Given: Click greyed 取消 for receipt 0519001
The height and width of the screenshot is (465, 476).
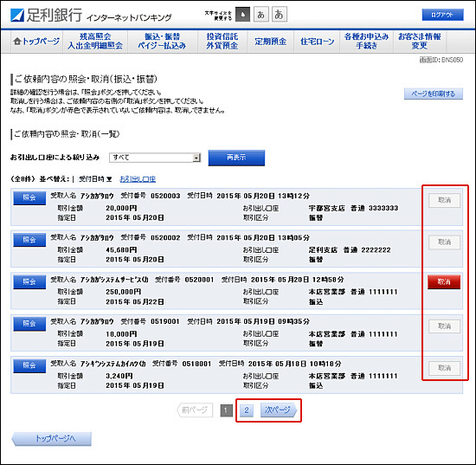Looking at the screenshot, I should tap(444, 326).
